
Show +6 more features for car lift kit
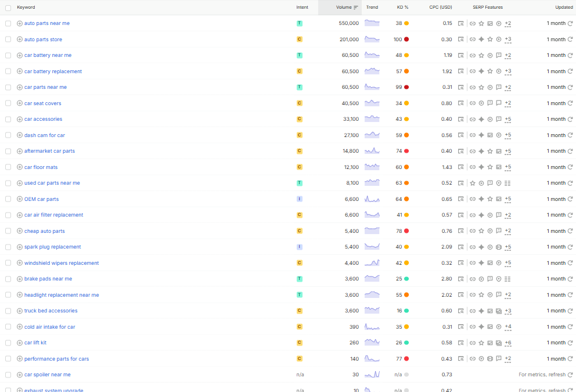(x=507, y=343)
